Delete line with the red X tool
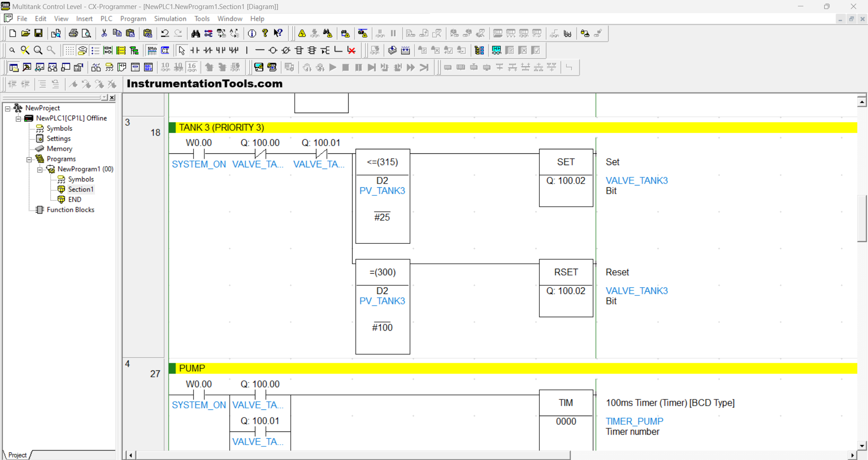 (352, 50)
